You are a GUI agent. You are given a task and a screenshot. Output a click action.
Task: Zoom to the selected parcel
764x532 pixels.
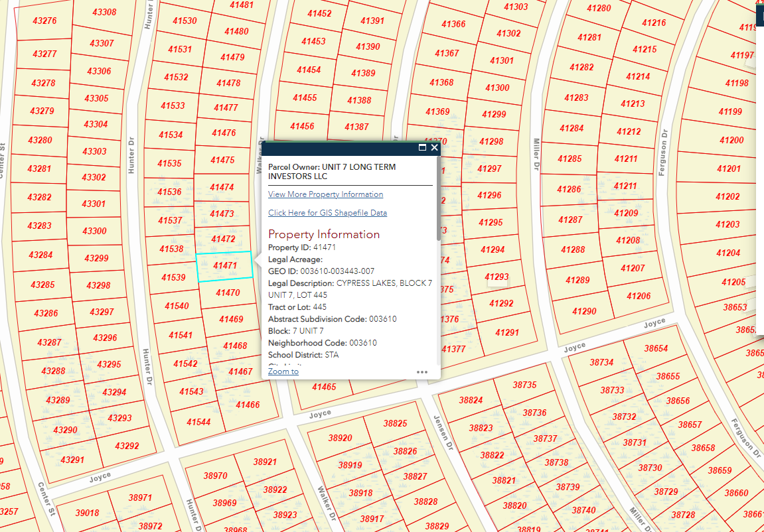283,371
